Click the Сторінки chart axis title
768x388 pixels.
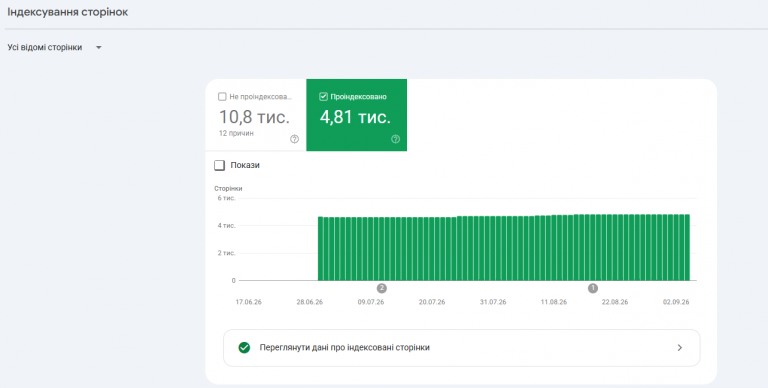(x=228, y=189)
